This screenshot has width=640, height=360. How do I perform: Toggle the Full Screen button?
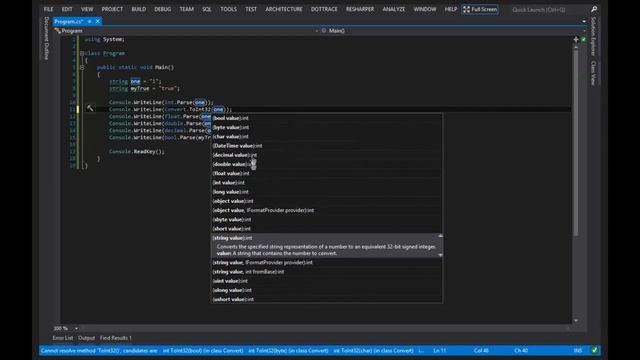(480, 9)
